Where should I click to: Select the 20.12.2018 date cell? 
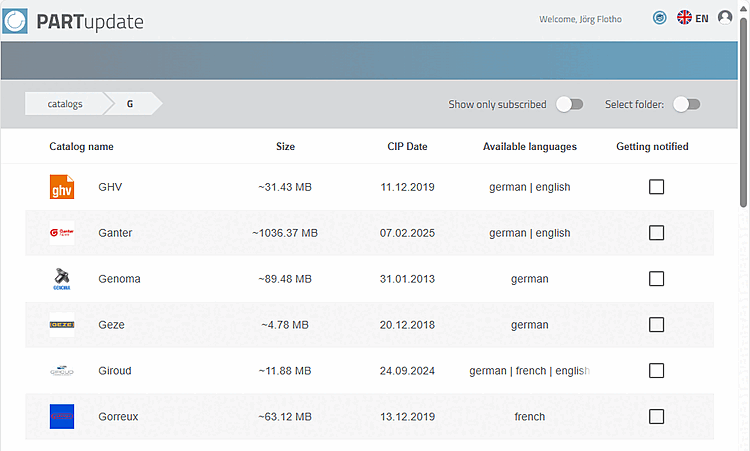[x=407, y=325]
